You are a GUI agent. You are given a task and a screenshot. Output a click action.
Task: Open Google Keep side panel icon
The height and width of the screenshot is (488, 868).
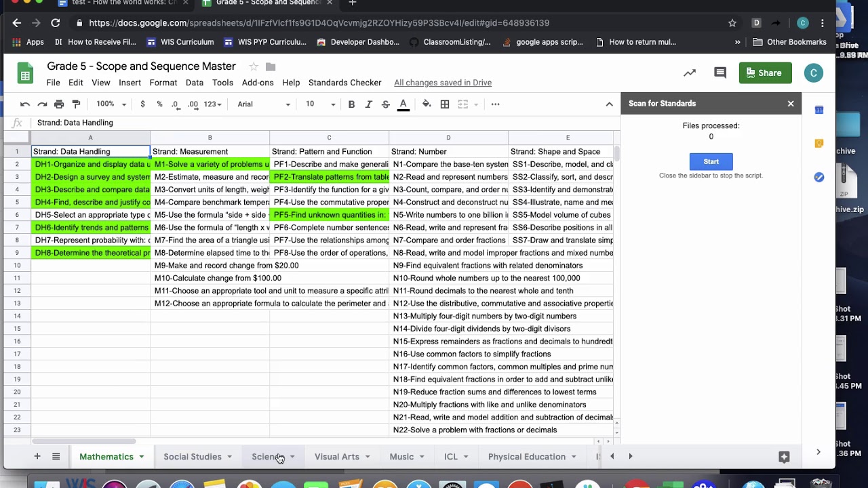click(x=819, y=143)
